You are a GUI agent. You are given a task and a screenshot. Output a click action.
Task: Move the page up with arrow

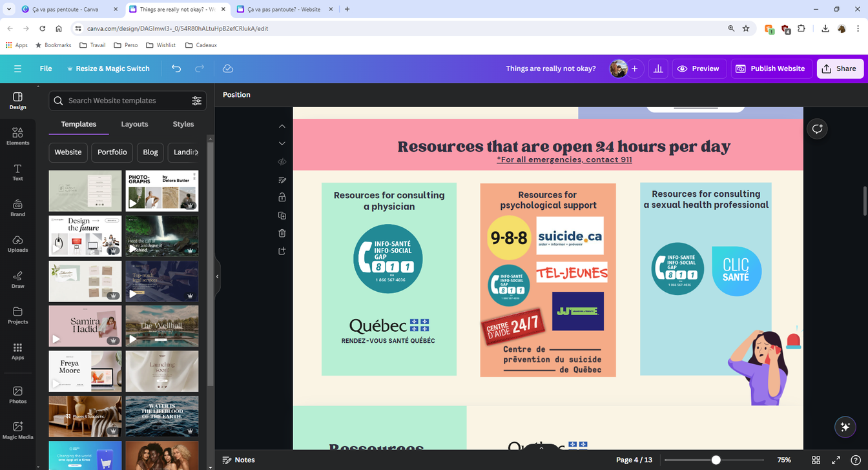pos(282,126)
